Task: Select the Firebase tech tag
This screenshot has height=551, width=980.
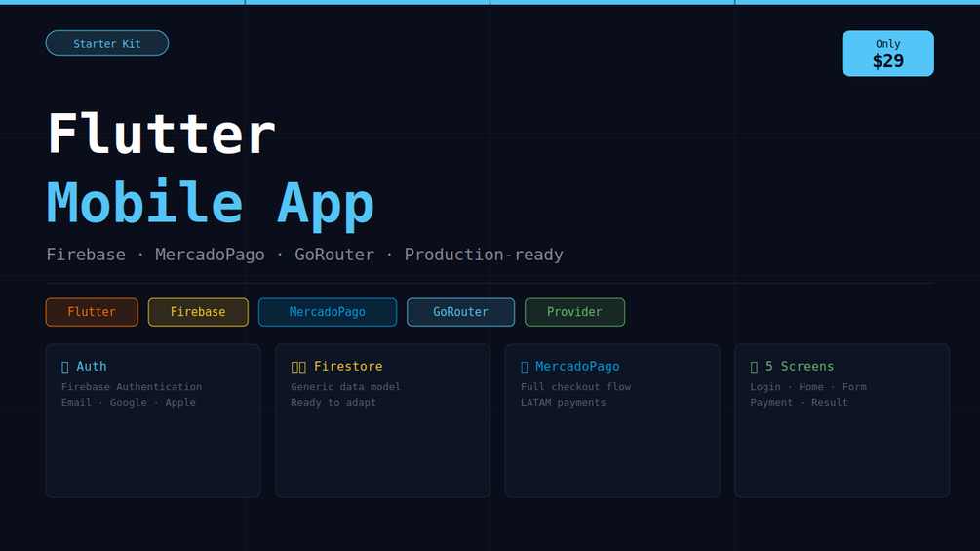Action: pos(198,312)
